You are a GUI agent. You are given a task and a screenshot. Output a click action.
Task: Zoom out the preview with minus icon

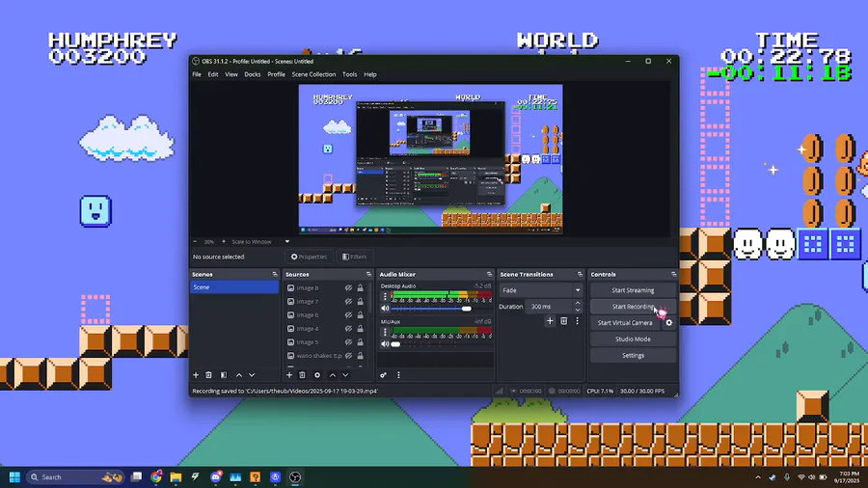[195, 242]
